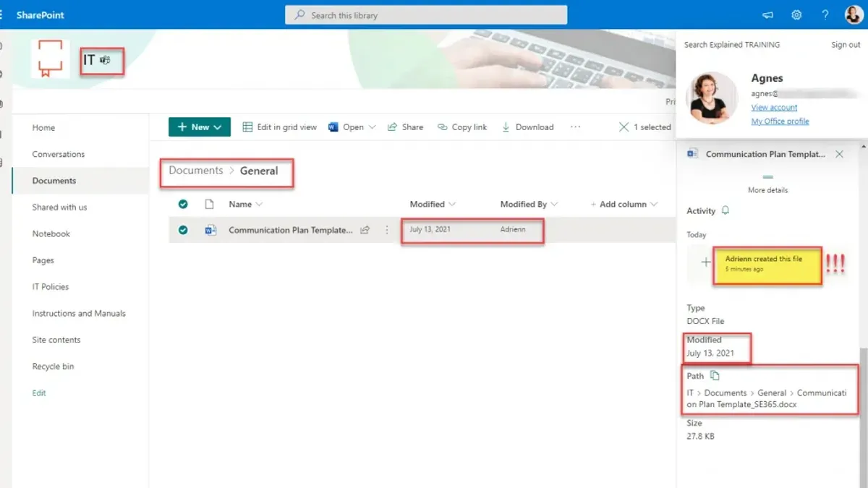The height and width of the screenshot is (488, 868).
Task: Open the help question mark icon
Action: [825, 15]
